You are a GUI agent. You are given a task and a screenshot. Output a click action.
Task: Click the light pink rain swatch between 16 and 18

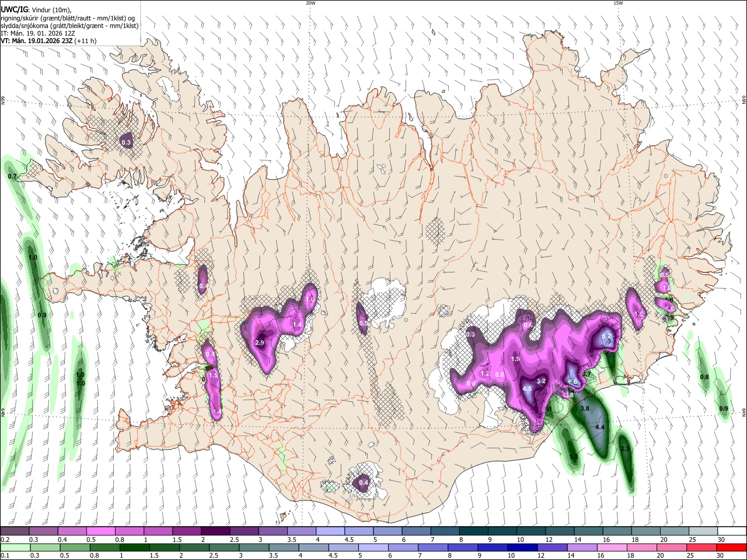[612, 547]
